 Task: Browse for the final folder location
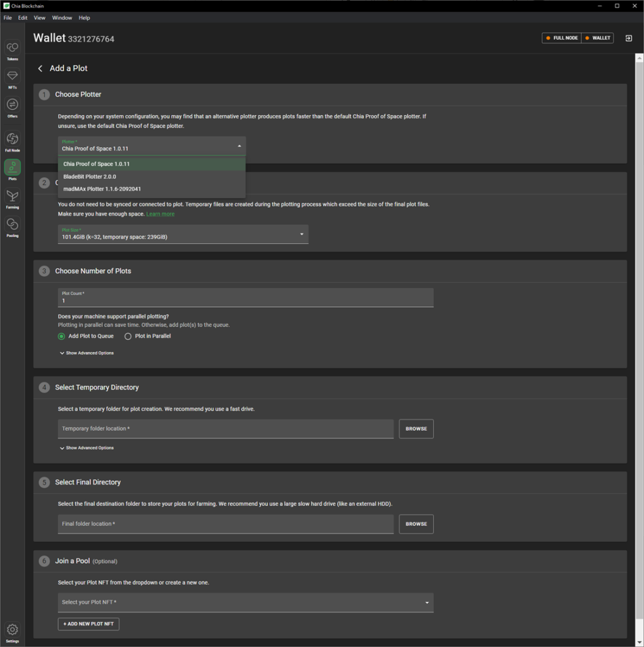[416, 524]
